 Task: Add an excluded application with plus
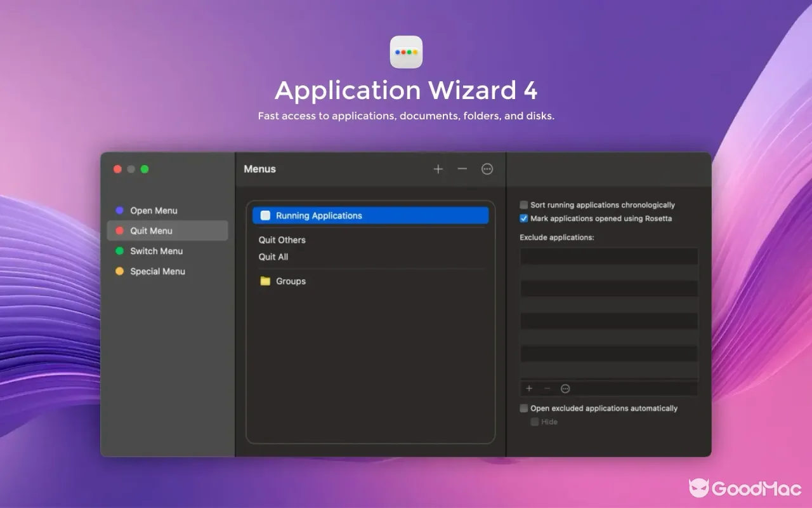click(x=530, y=389)
